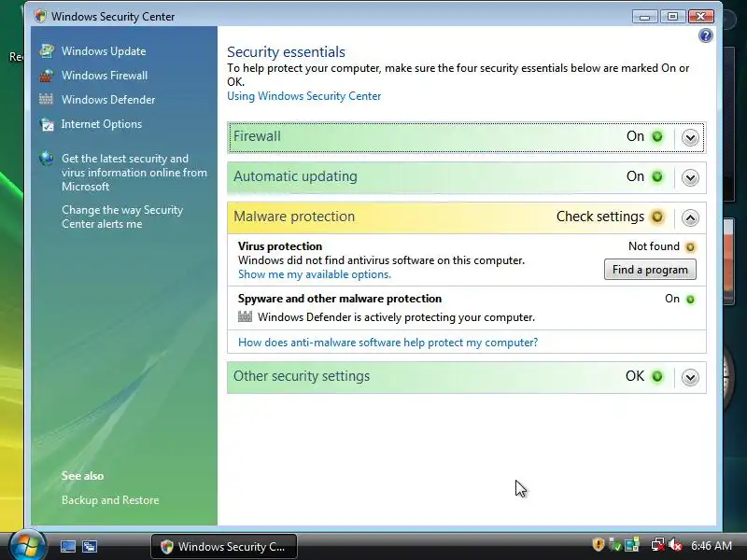Viewport: 747px width, 560px height.
Task: Maximize the Windows Security Center window
Action: (672, 17)
